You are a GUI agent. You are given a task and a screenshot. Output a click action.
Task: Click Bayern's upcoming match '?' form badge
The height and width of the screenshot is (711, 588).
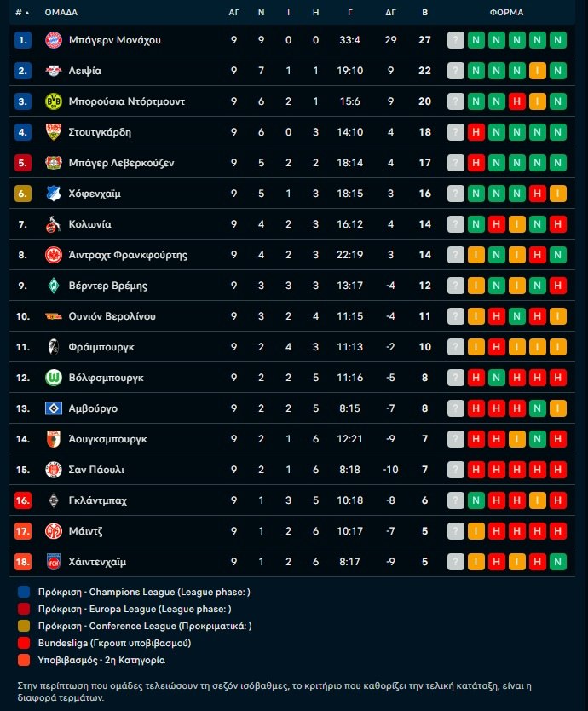456,40
